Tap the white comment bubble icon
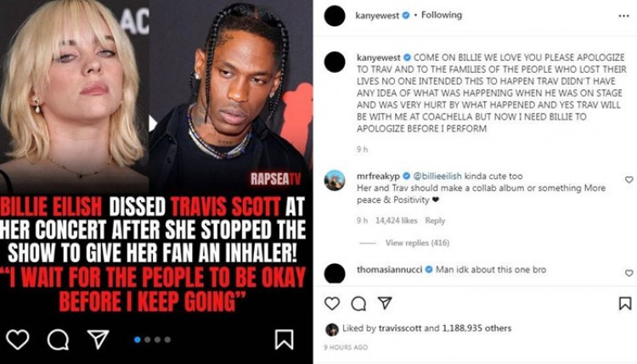637x364 pixels. tap(58, 339)
